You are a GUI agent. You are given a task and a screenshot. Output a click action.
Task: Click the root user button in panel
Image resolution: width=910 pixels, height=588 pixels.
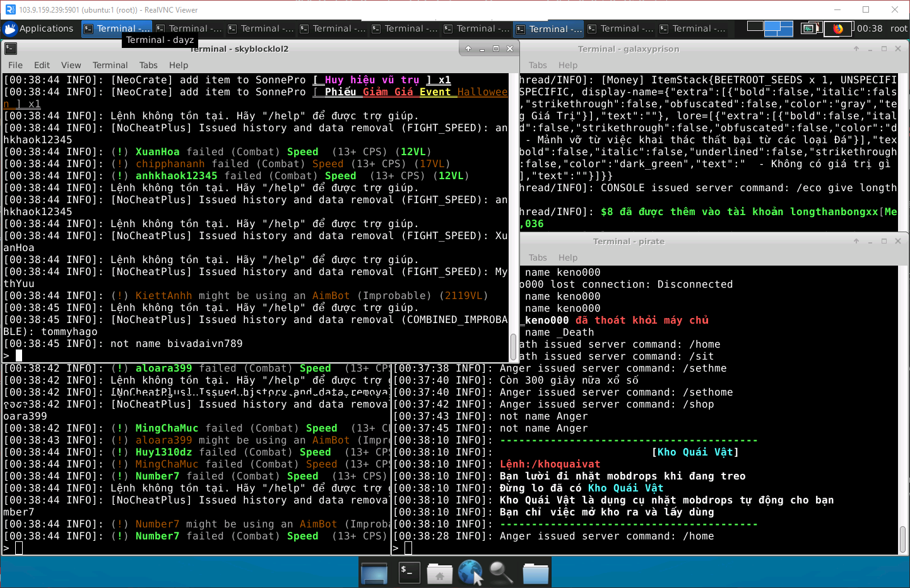[x=899, y=28]
